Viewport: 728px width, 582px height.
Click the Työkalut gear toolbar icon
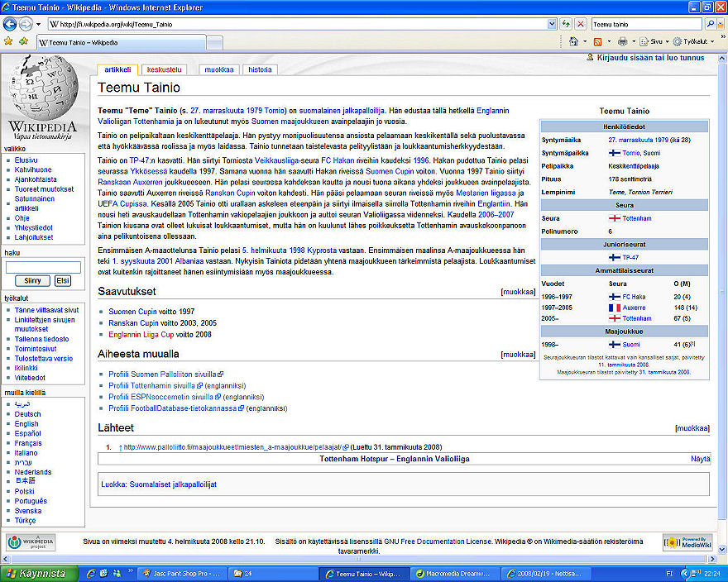point(691,41)
